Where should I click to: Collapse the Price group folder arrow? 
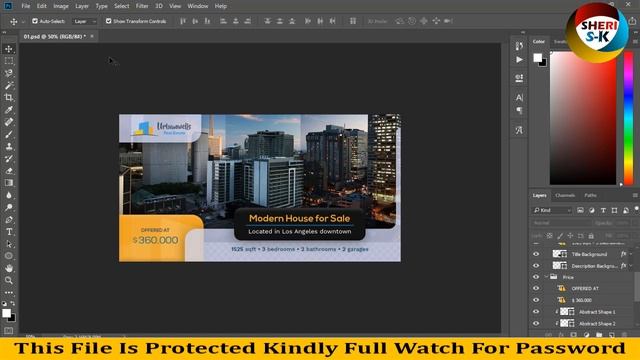pyautogui.click(x=547, y=277)
